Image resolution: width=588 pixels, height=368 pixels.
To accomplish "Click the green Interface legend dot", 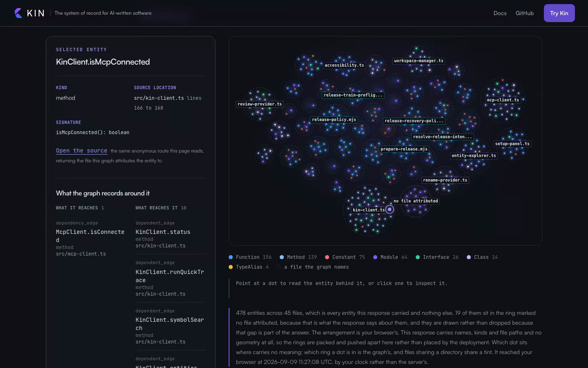I will point(418,257).
